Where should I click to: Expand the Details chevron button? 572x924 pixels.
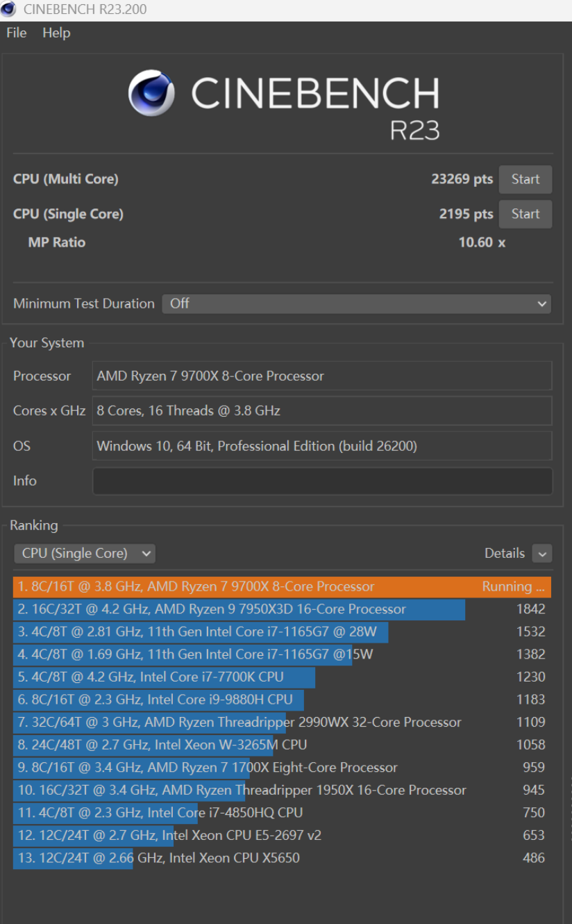point(541,554)
